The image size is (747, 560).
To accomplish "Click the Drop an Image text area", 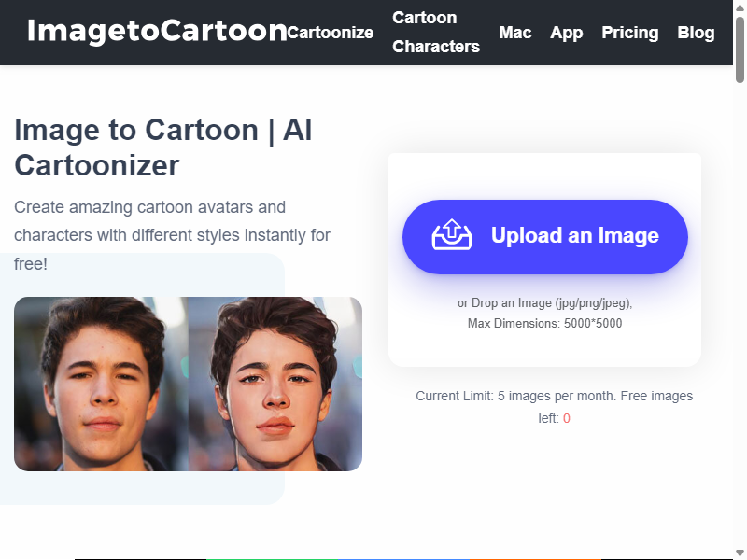I will (545, 302).
